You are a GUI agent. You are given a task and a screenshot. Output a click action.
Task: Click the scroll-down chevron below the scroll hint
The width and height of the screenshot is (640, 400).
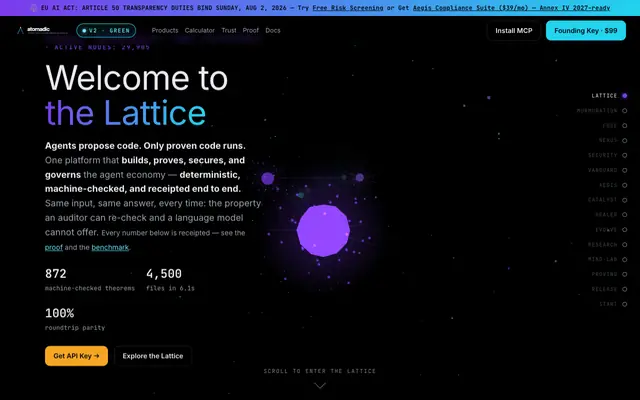pos(320,385)
